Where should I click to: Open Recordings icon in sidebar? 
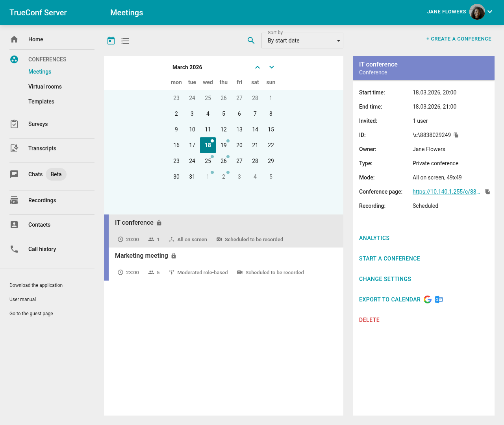[14, 200]
